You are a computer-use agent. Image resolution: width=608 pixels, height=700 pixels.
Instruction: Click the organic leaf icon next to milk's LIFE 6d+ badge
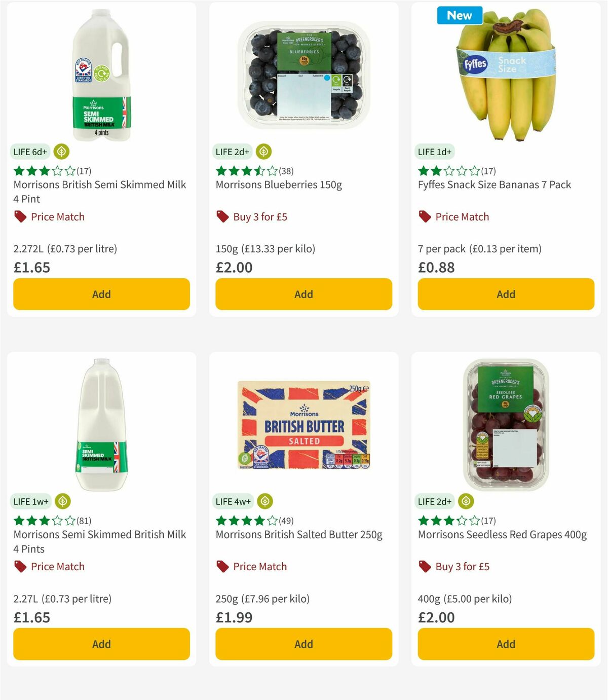[x=61, y=151]
